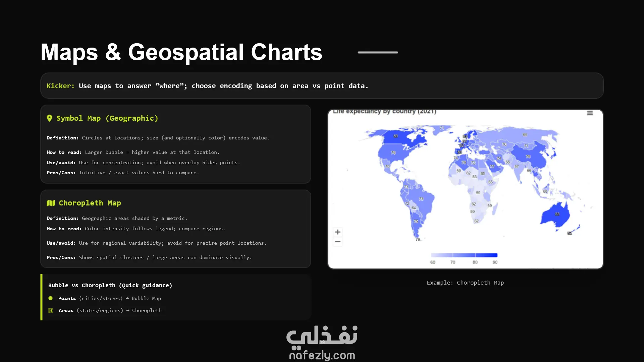Viewport: 644px width, 362px height.
Task: Zoom out the map with minus button
Action: pyautogui.click(x=338, y=242)
